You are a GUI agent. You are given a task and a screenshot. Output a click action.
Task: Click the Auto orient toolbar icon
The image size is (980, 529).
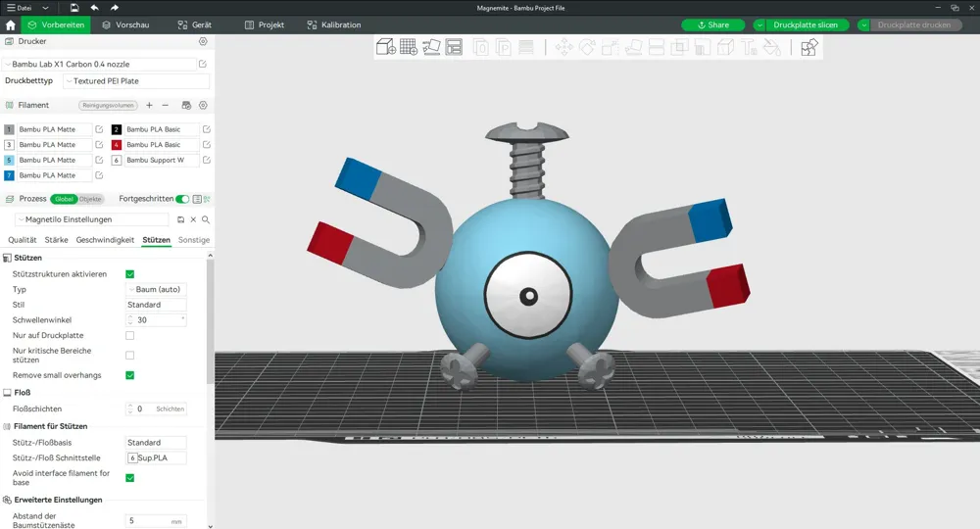click(x=431, y=47)
